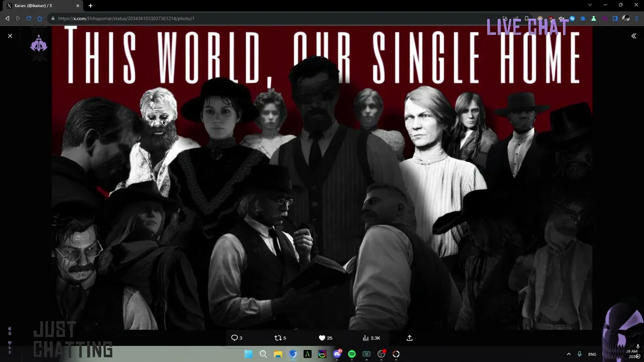This screenshot has width=644, height=362.
Task: Open the browser main menu
Action: [637, 19]
